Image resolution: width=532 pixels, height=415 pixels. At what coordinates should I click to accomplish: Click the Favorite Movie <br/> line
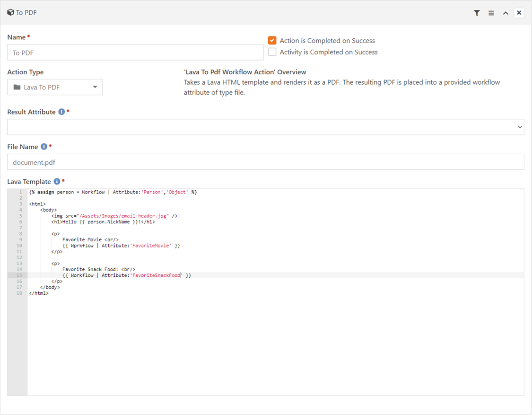coord(91,240)
